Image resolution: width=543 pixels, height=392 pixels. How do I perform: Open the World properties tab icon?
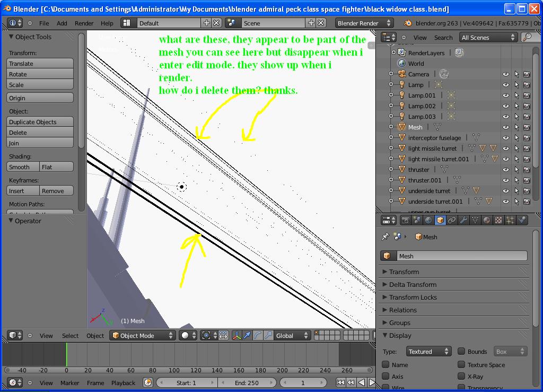[428, 220]
